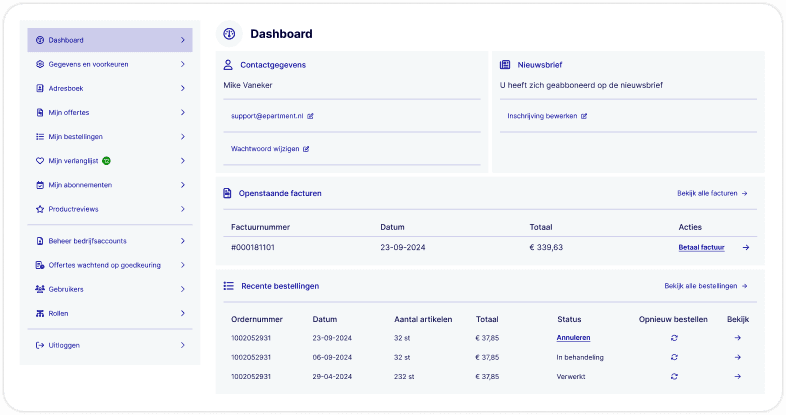The width and height of the screenshot is (786, 415).
Task: Open Beheer bedrijfsaccounts menu item
Action: pos(110,241)
